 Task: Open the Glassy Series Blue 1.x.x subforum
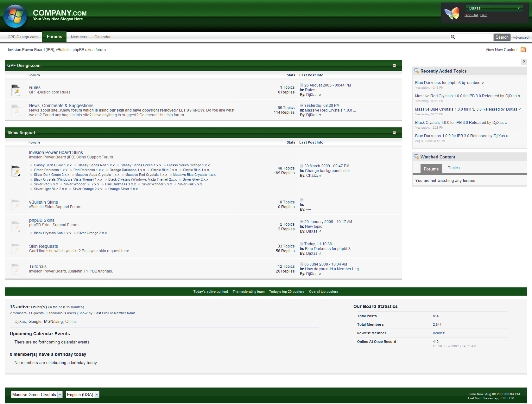tap(53, 165)
